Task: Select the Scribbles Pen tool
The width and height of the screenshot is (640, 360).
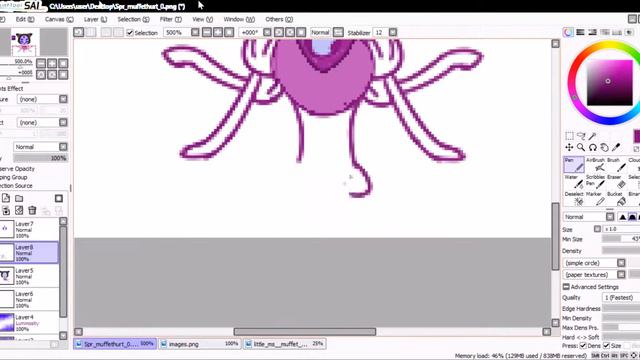Action: pos(595,182)
